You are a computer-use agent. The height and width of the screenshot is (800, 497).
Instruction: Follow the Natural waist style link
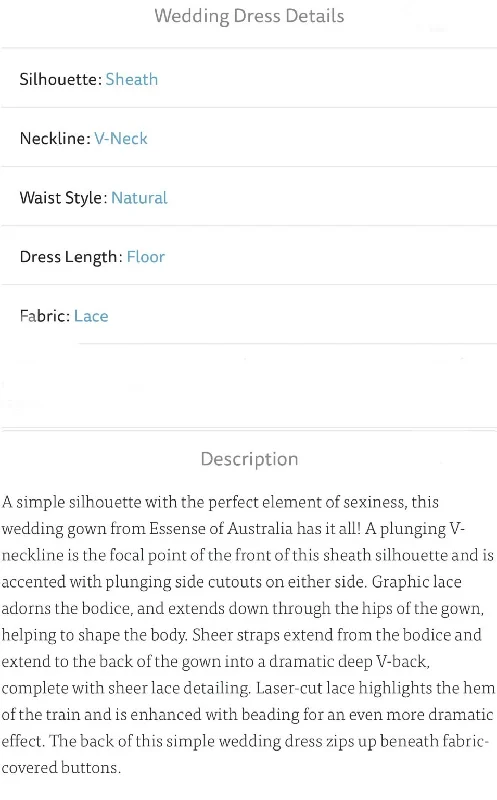point(139,198)
